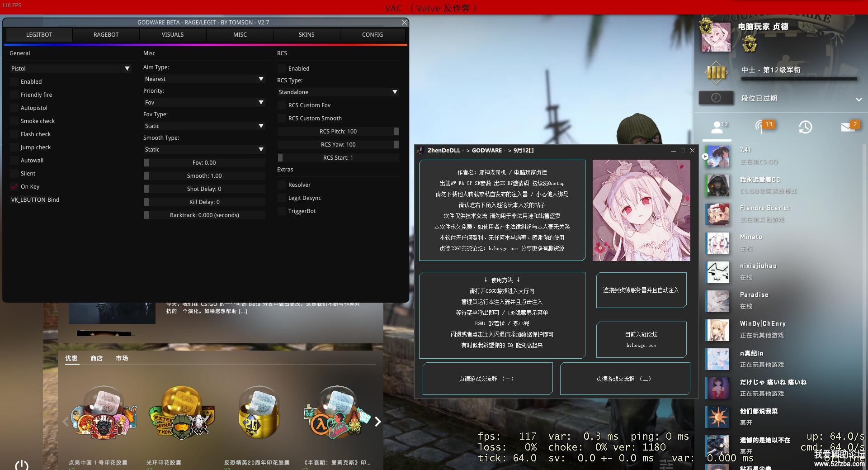Open Aim Type Nearest dropdown
Image resolution: width=868 pixels, height=470 pixels.
click(204, 79)
